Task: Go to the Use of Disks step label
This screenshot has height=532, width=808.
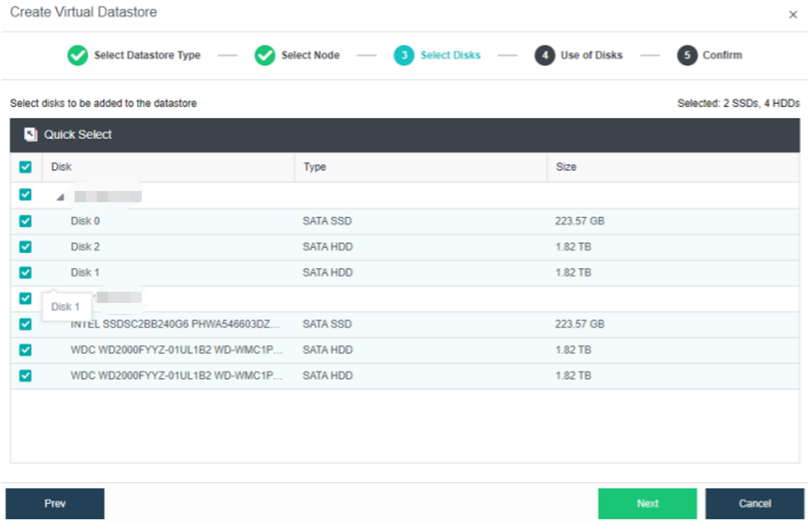Action: click(x=591, y=55)
